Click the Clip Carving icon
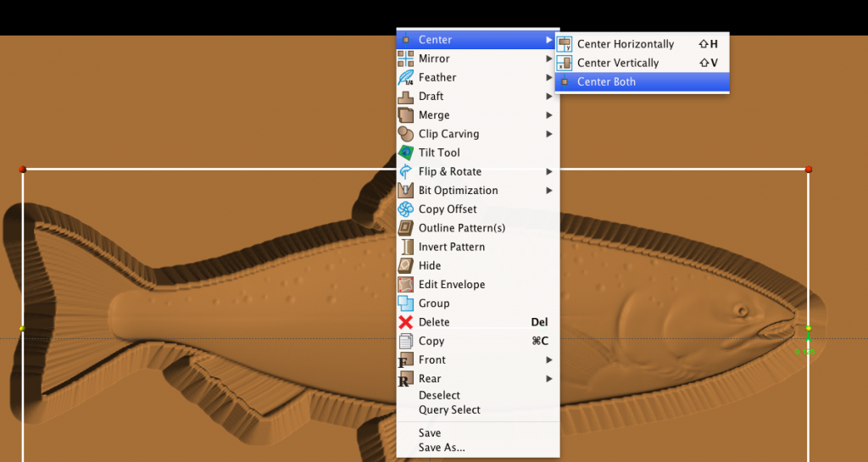Screen dimensions: 868x462 point(406,134)
